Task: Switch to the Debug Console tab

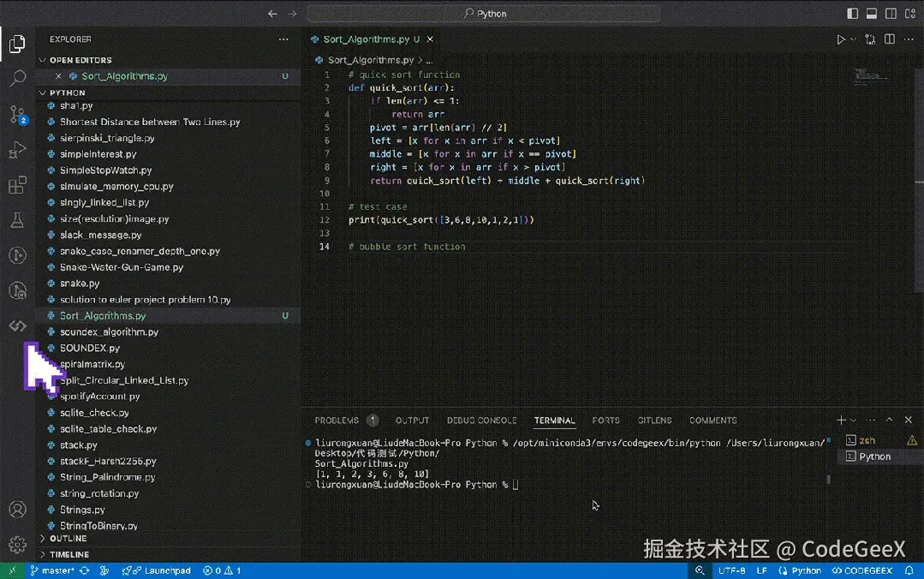Action: [481, 421]
